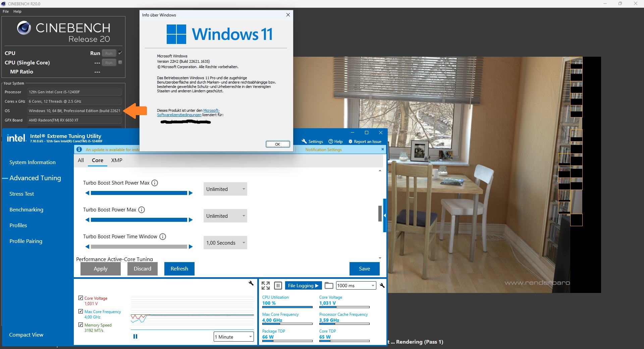Toggle Memory Speed graph checkbox
644x349 pixels.
click(x=80, y=325)
